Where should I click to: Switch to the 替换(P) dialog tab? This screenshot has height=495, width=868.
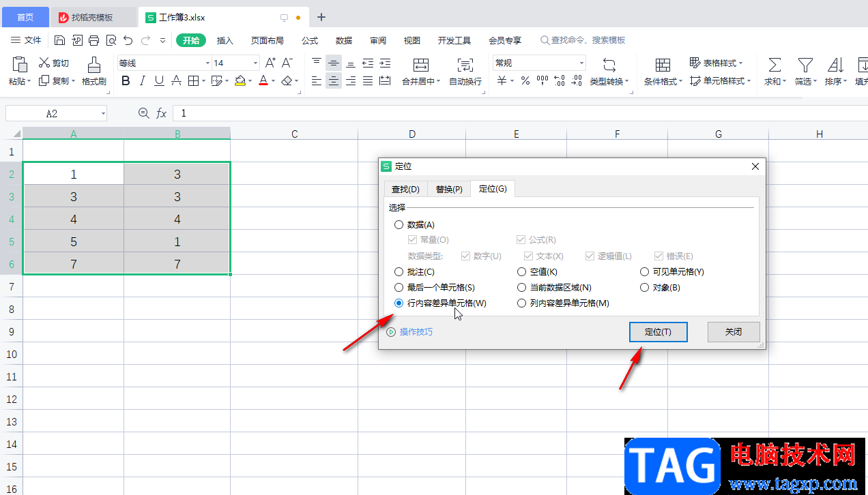pos(449,189)
